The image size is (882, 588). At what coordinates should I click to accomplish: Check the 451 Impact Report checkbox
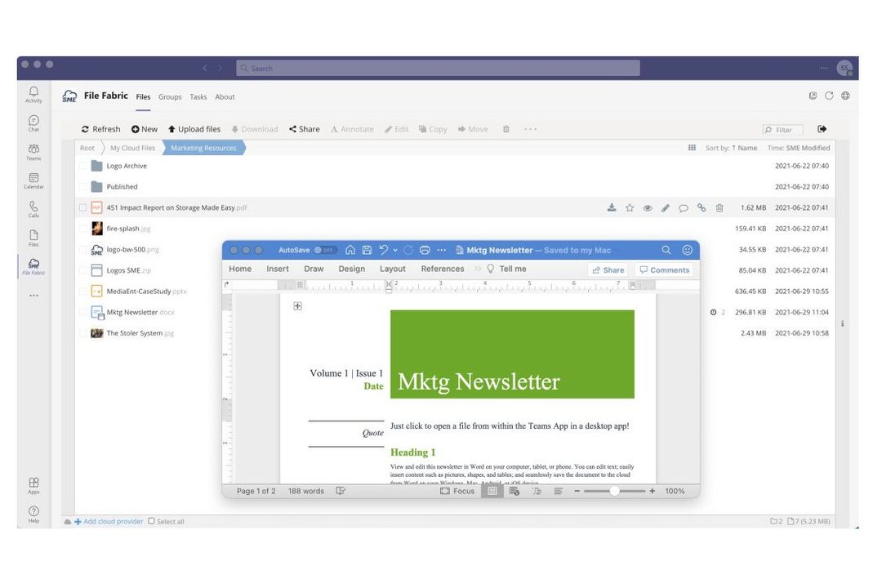pyautogui.click(x=82, y=207)
